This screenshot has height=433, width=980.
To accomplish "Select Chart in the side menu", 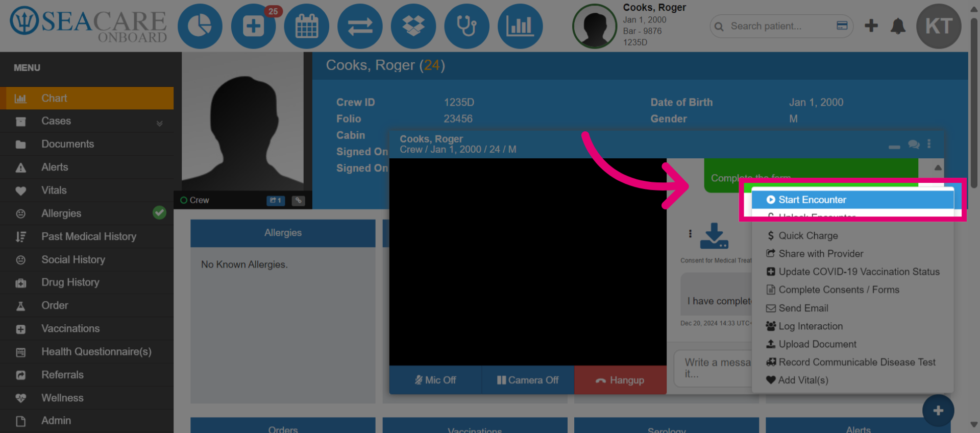I will coord(87,98).
